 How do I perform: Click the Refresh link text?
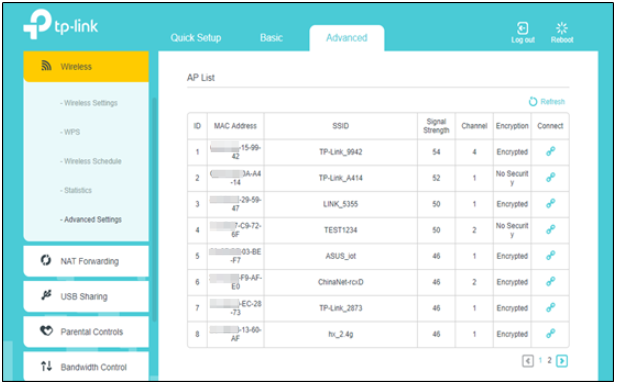click(x=552, y=102)
